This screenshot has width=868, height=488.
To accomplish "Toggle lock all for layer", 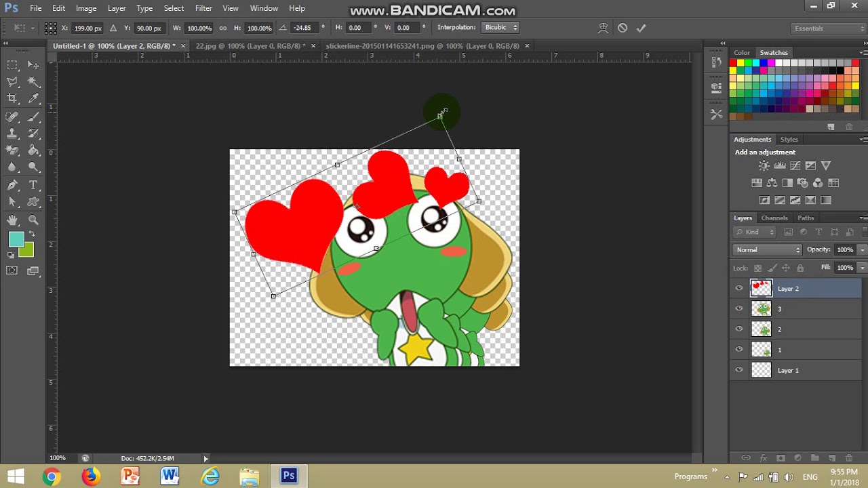I will [x=800, y=268].
